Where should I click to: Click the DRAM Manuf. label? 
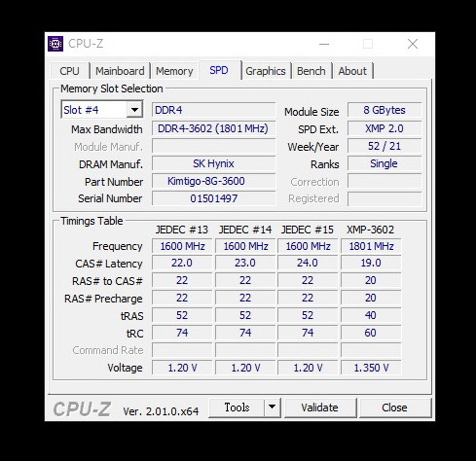point(111,164)
